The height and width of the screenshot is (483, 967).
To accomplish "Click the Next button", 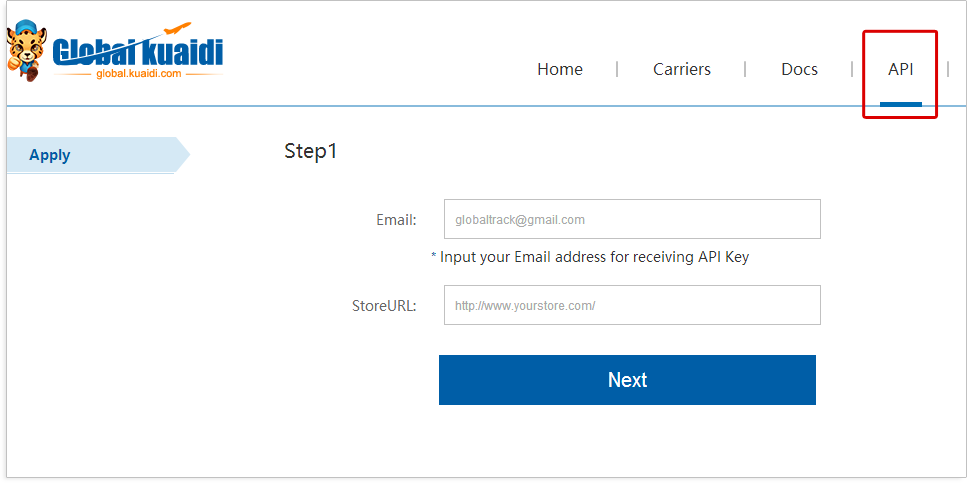I will click(x=627, y=380).
